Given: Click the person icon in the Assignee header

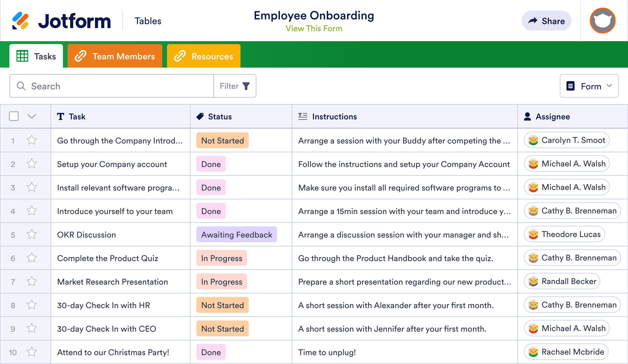Looking at the screenshot, I should point(527,116).
